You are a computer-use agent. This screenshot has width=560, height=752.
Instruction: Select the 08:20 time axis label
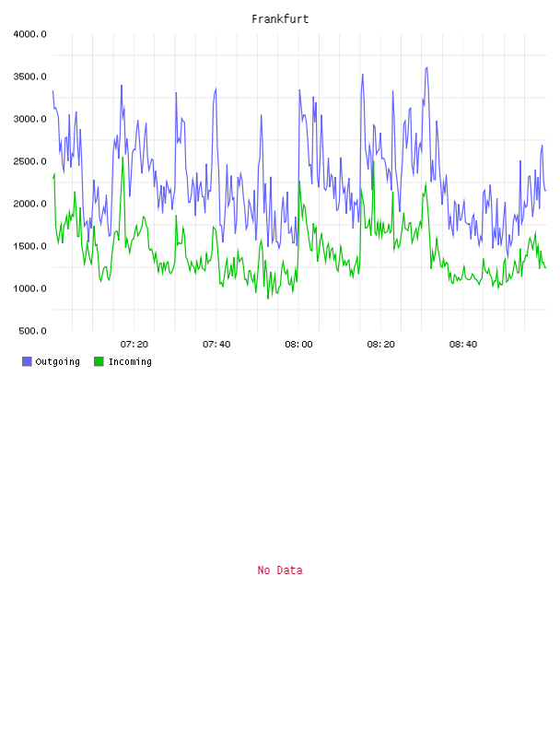(x=380, y=345)
